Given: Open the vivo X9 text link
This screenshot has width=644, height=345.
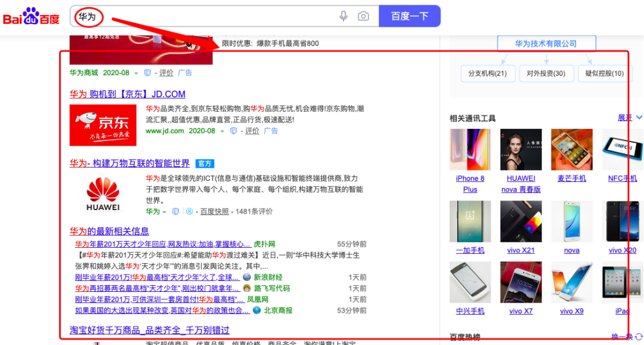Looking at the screenshot, I should point(572,311).
